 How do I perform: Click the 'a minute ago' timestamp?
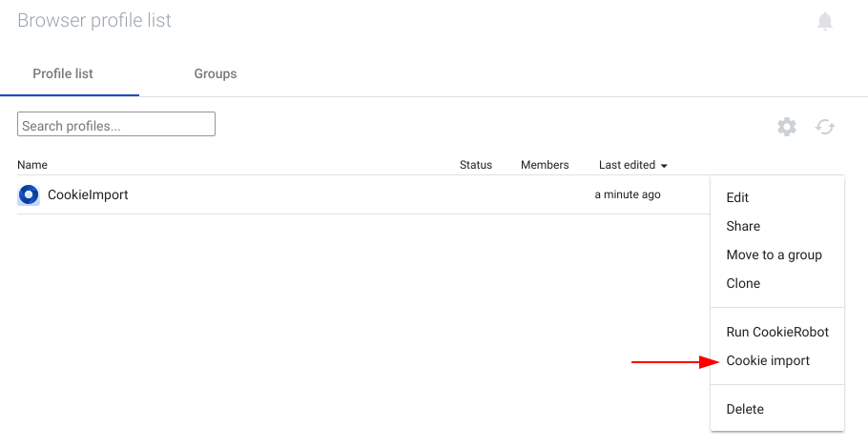click(628, 194)
